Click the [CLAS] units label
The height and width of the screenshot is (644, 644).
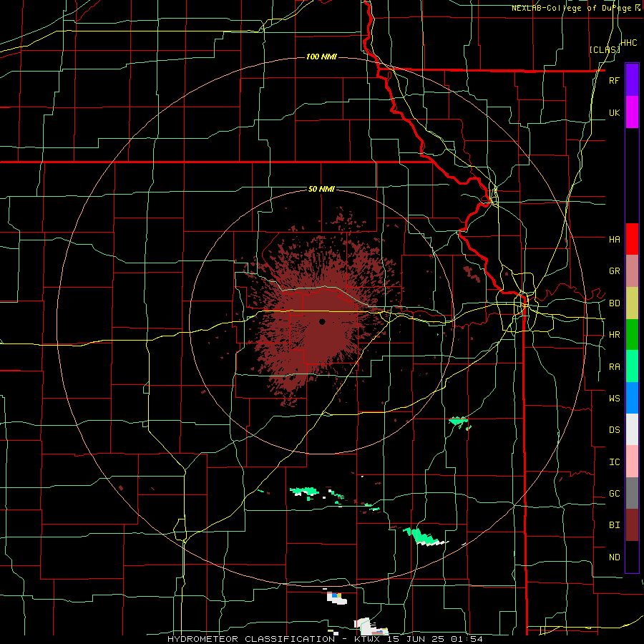point(605,49)
